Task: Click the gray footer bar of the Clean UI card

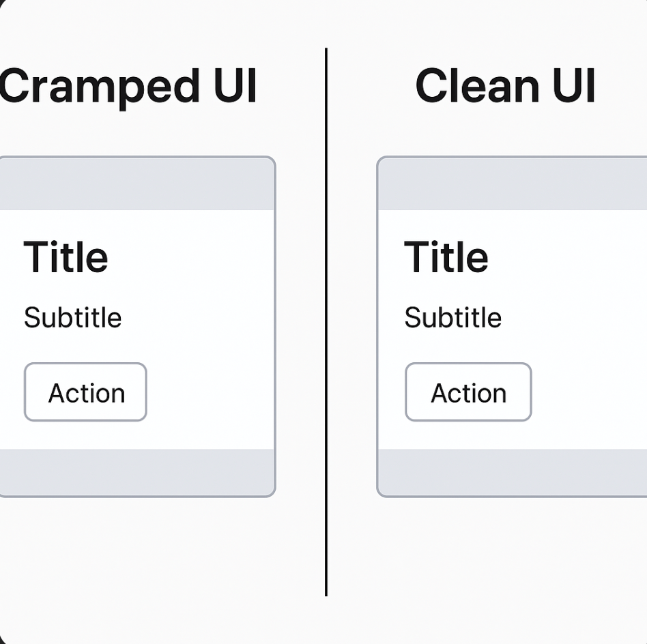Action: 512,472
